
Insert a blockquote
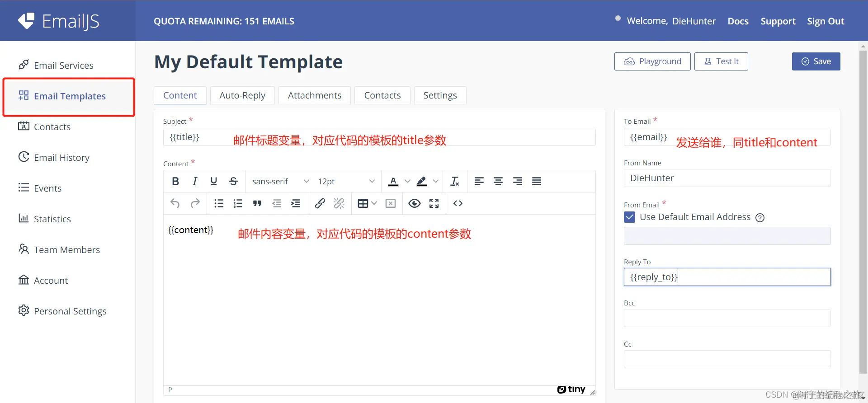click(257, 203)
